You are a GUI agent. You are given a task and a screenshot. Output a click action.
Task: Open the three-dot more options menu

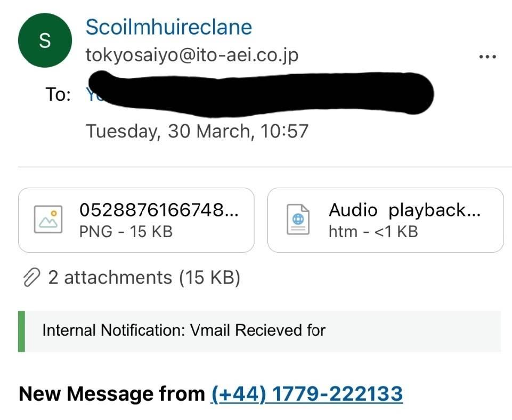[x=487, y=57]
